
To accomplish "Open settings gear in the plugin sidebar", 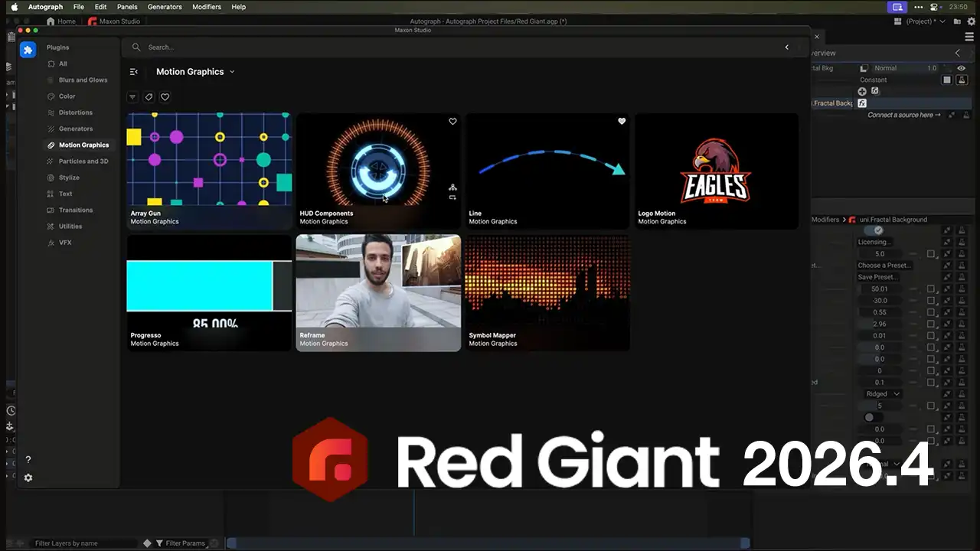I will (28, 478).
